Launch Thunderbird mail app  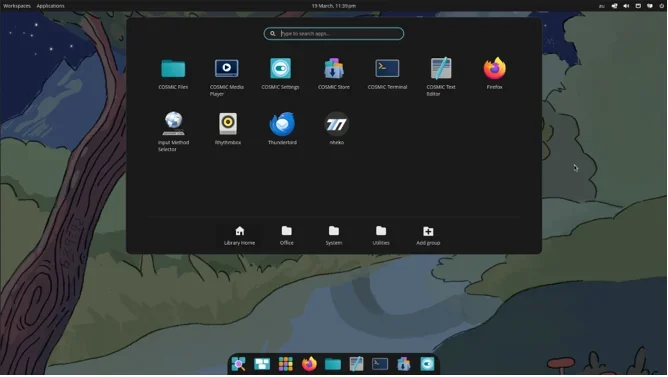coord(282,129)
